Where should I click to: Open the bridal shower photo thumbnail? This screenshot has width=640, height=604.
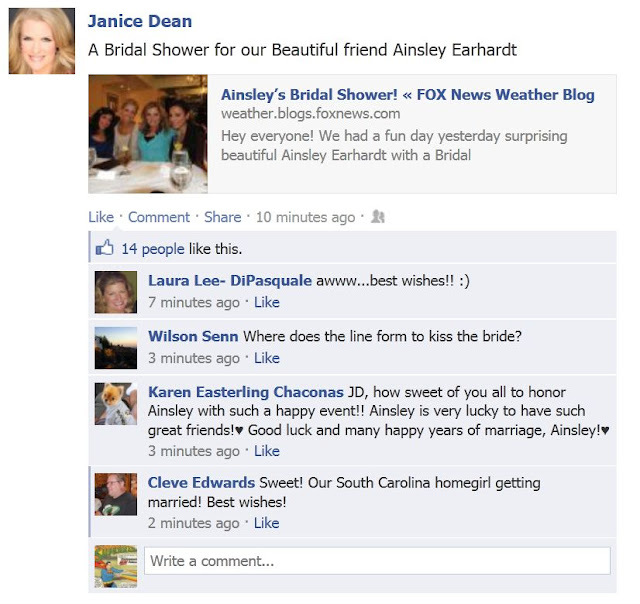click(x=148, y=134)
